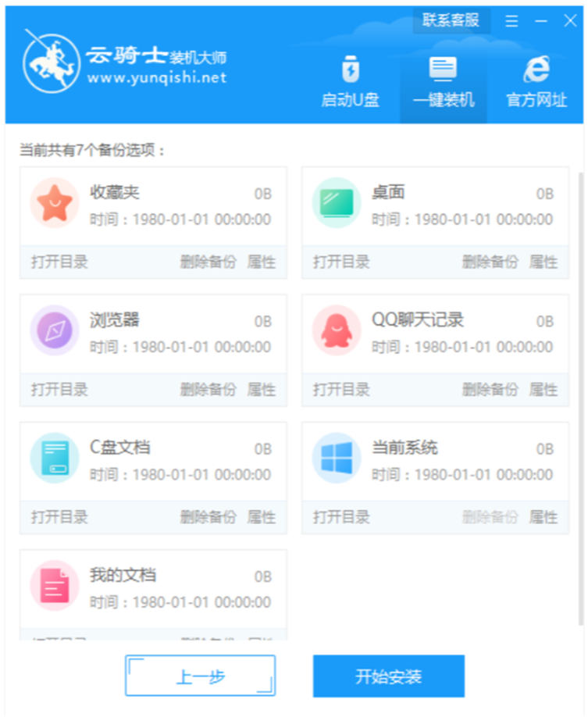The height and width of the screenshot is (717, 588).
Task: Click the 浏览器 purple compass icon
Action: [x=55, y=330]
